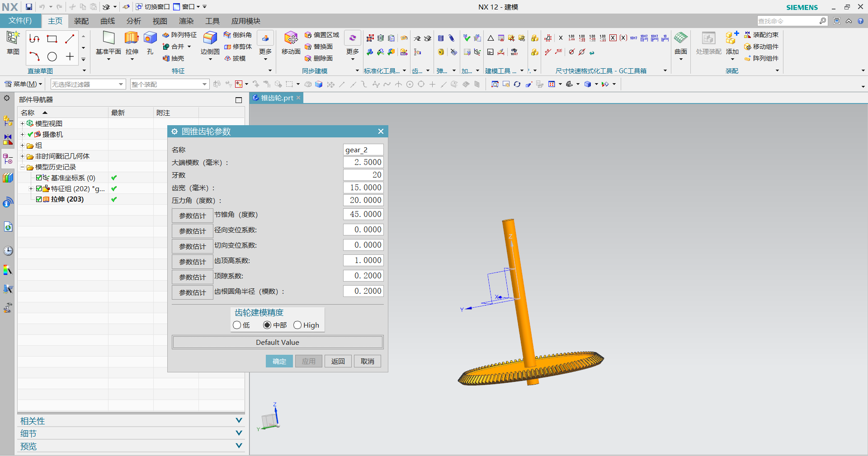This screenshot has width=868, height=456.
Task: Select the 低 precision radio button
Action: pos(237,325)
